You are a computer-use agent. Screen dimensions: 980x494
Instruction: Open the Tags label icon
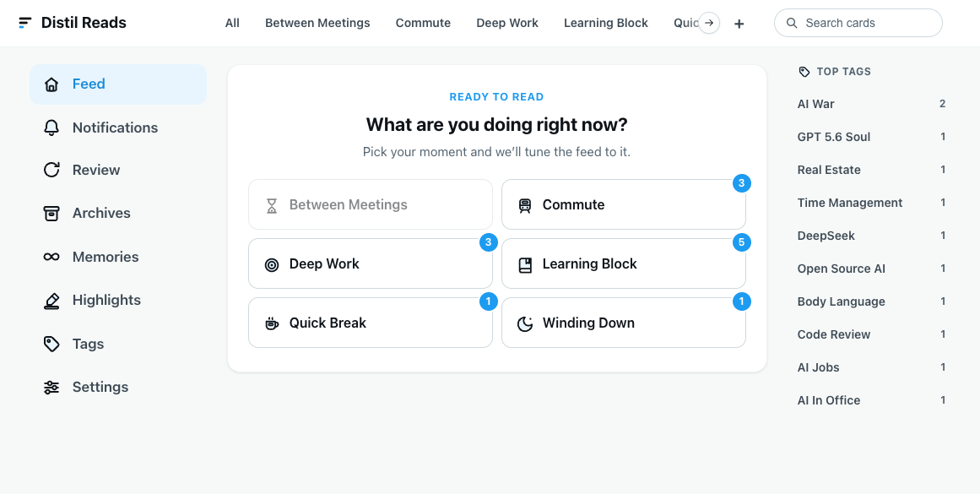[x=51, y=344]
